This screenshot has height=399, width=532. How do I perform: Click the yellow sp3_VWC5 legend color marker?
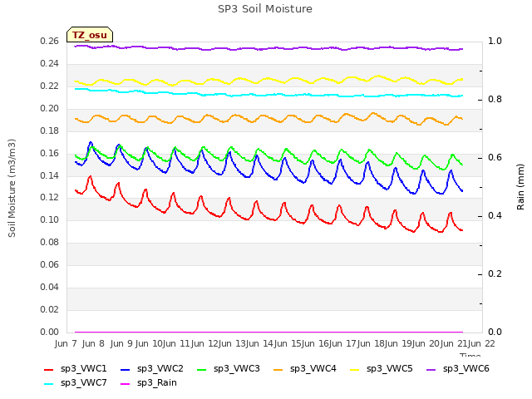point(355,369)
